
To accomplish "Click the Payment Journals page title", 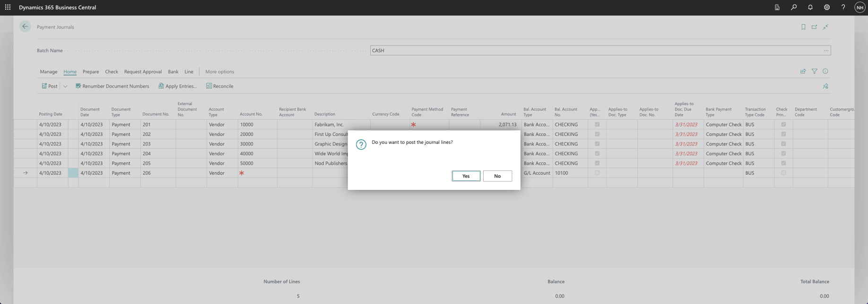I will coord(55,27).
